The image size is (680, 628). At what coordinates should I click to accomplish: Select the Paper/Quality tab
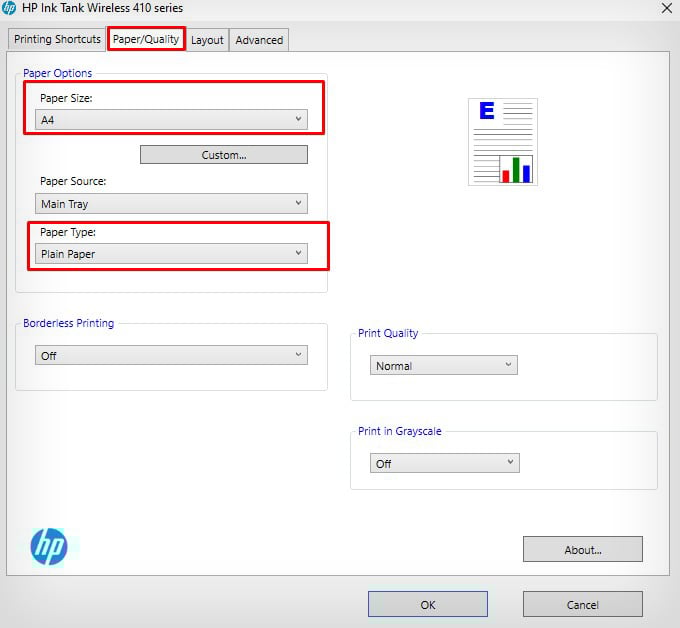[146, 39]
